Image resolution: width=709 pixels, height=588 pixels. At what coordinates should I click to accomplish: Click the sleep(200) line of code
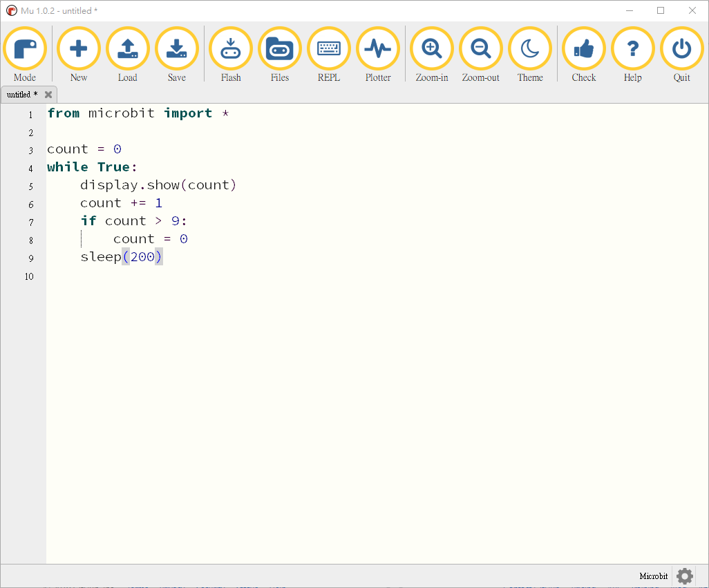[122, 257]
